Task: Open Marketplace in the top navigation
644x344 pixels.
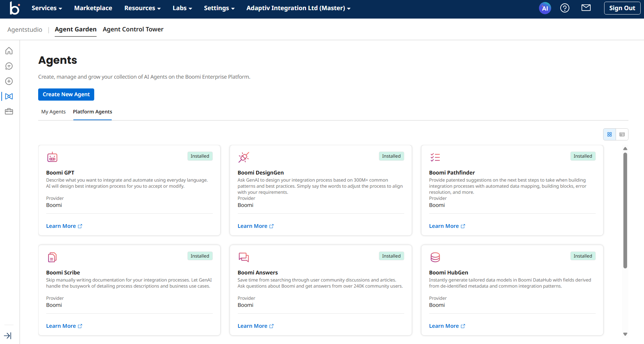Action: point(93,8)
